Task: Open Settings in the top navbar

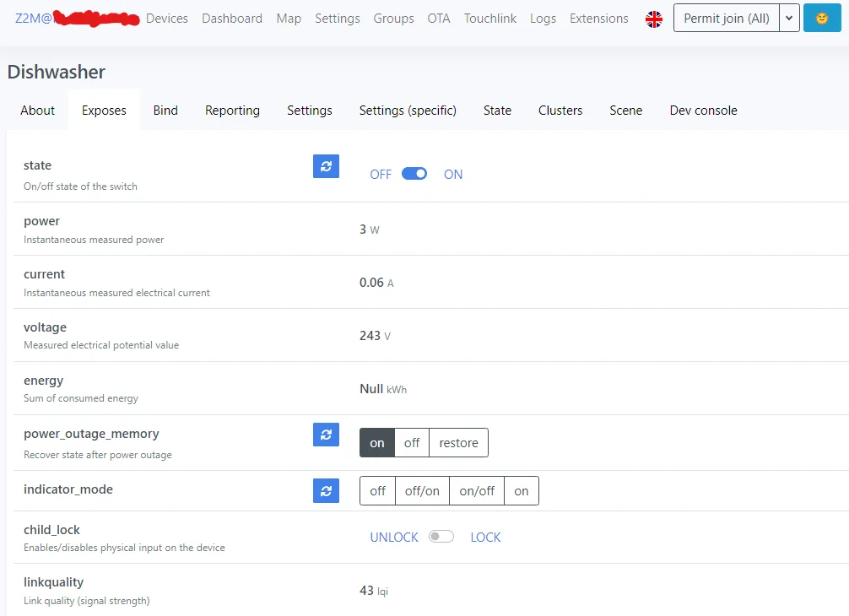Action: [x=338, y=19]
